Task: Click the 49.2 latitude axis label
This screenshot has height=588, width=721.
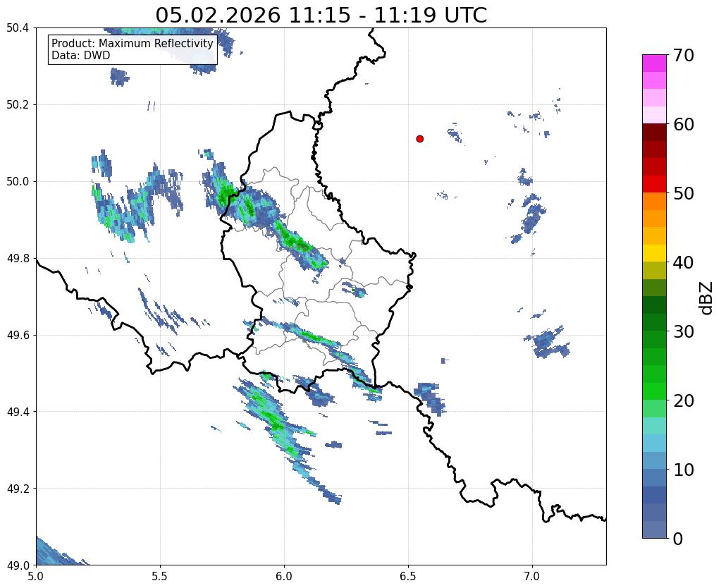Action: click(x=18, y=489)
